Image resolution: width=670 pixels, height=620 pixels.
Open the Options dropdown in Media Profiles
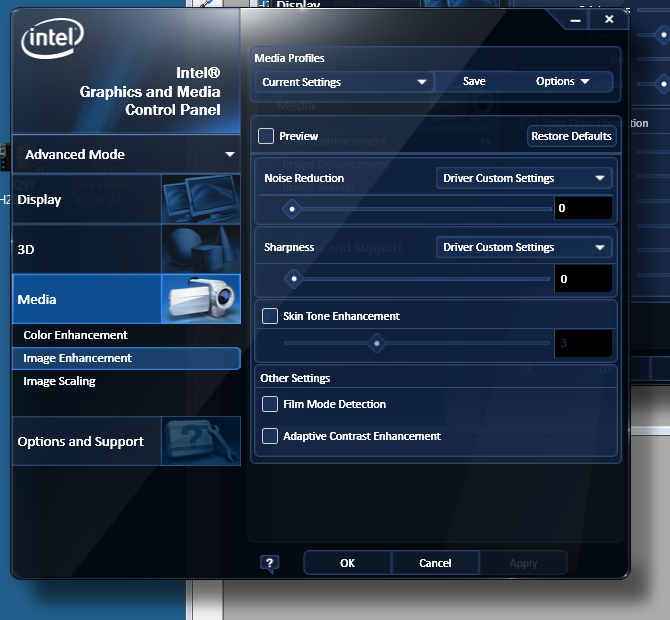[563, 82]
